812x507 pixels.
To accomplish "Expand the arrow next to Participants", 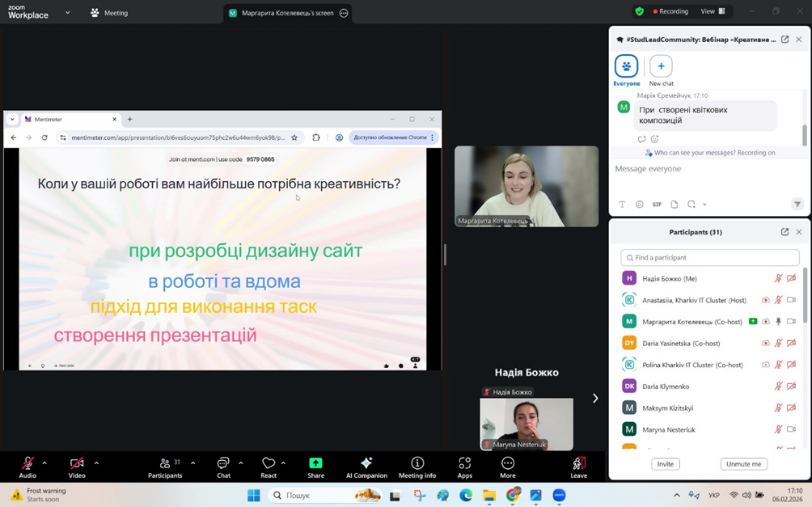I will tap(192, 463).
